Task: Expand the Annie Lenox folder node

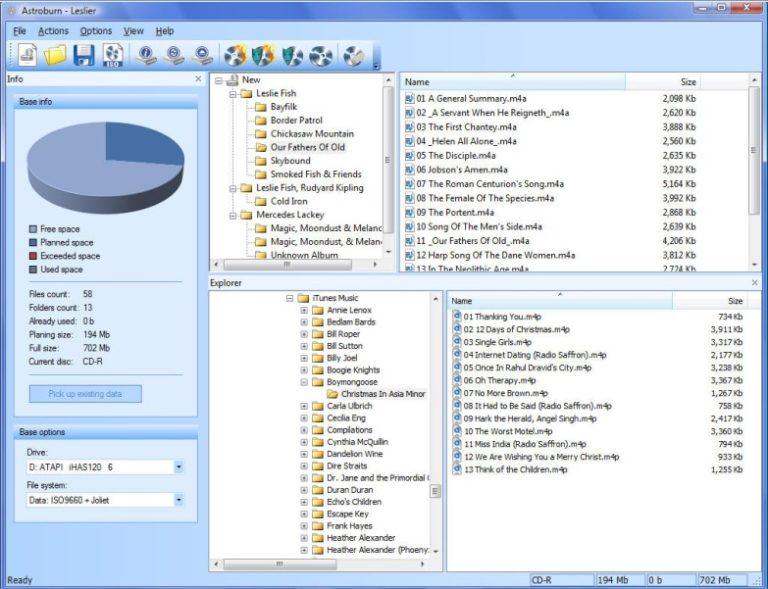Action: pyautogui.click(x=304, y=310)
